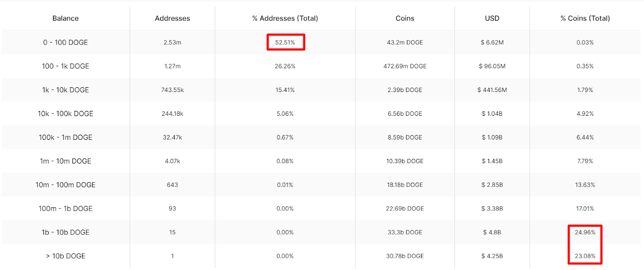Click the Addresses column header
This screenshot has width=644, height=270.
(x=172, y=18)
